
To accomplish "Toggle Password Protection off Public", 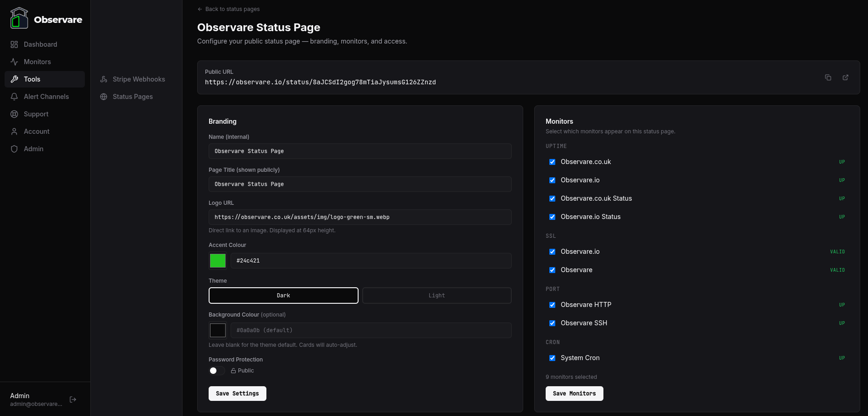I will coord(216,371).
